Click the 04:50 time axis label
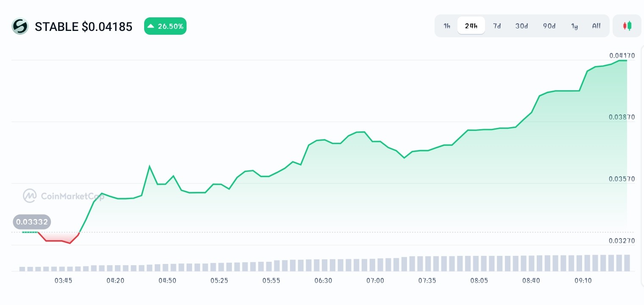This screenshot has width=644, height=305. pyautogui.click(x=167, y=280)
